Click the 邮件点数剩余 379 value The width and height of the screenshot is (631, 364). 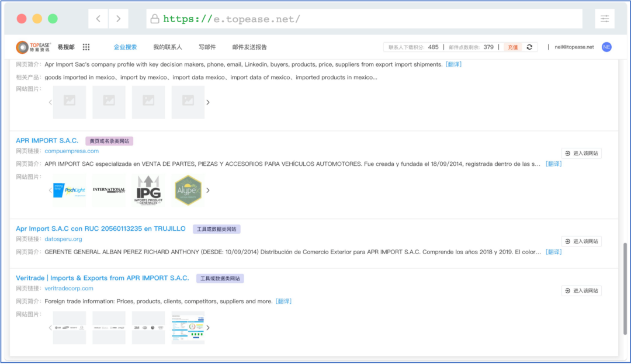click(488, 47)
